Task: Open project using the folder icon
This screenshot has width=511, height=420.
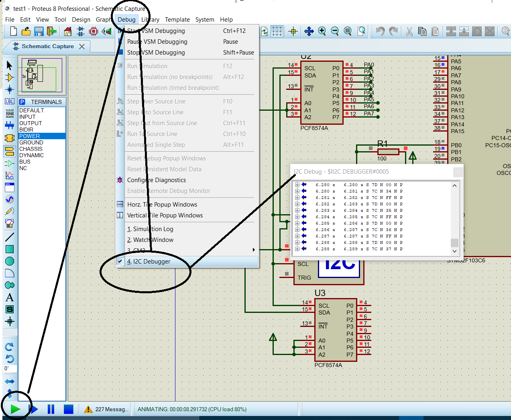Action: click(x=26, y=31)
